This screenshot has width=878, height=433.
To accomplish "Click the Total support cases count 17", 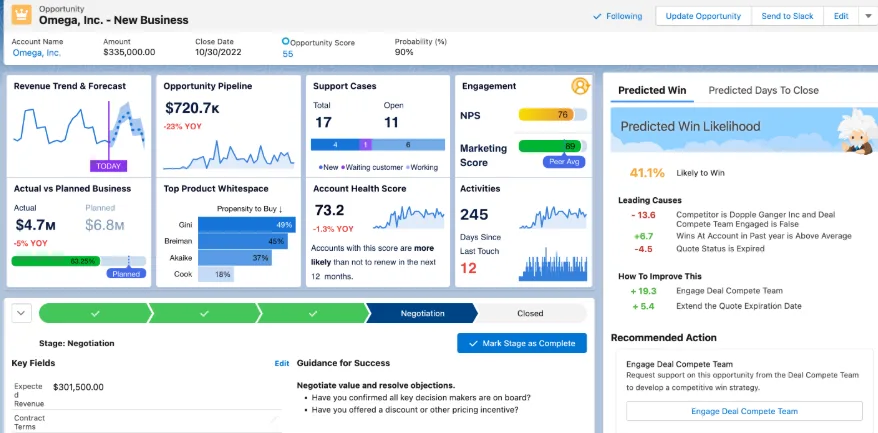I will (x=323, y=123).
